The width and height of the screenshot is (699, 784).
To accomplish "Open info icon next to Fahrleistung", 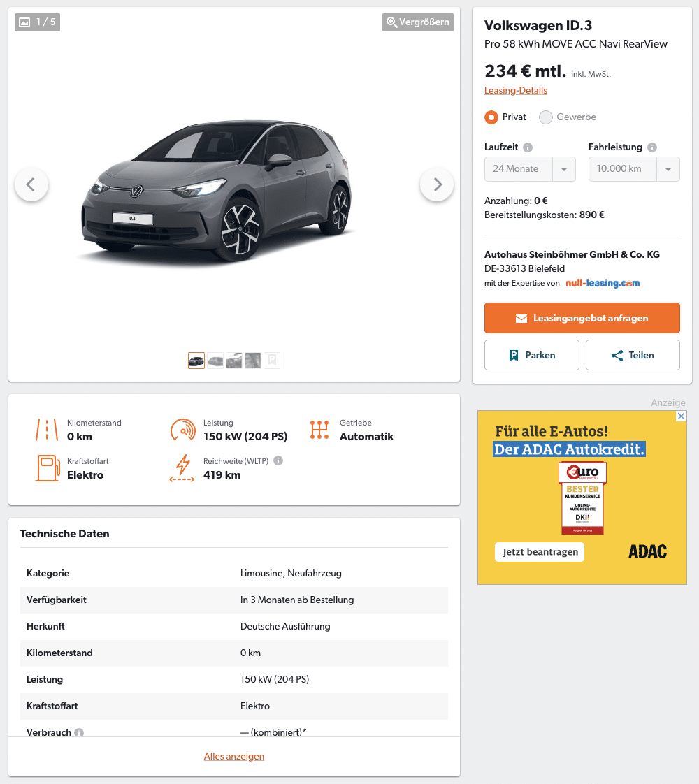I will (652, 147).
